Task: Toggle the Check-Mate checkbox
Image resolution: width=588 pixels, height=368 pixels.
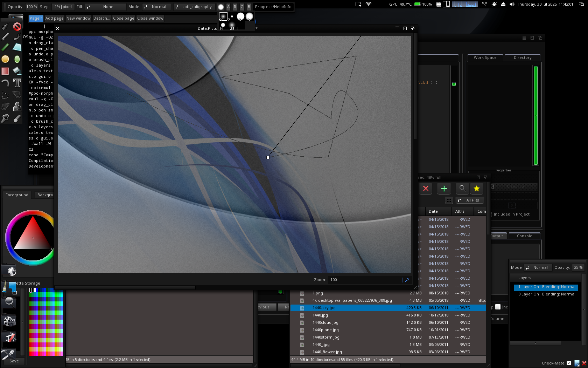Action: pos(569,363)
